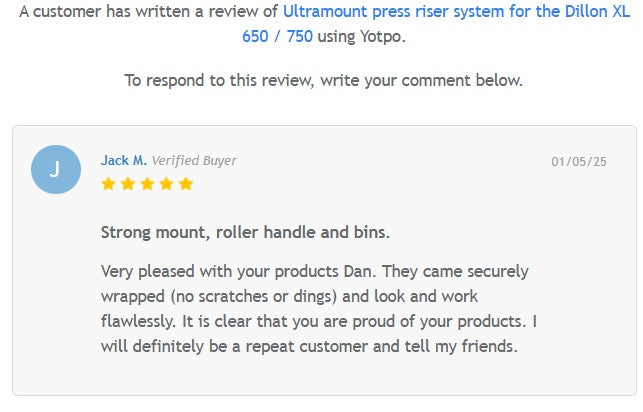This screenshot has height=412, width=643.
Task: Click the first yellow rating star
Action: (108, 184)
